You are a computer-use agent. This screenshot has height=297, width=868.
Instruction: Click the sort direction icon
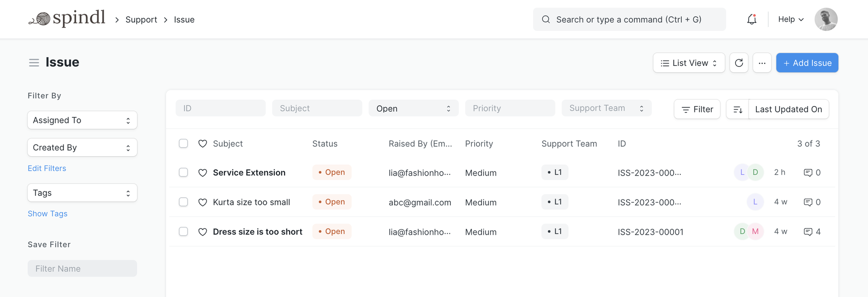pyautogui.click(x=737, y=109)
